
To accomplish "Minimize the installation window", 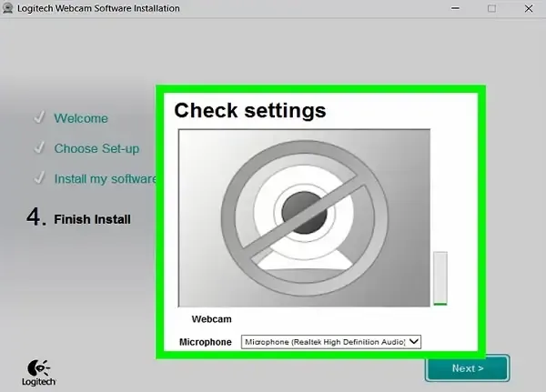I will click(x=455, y=8).
